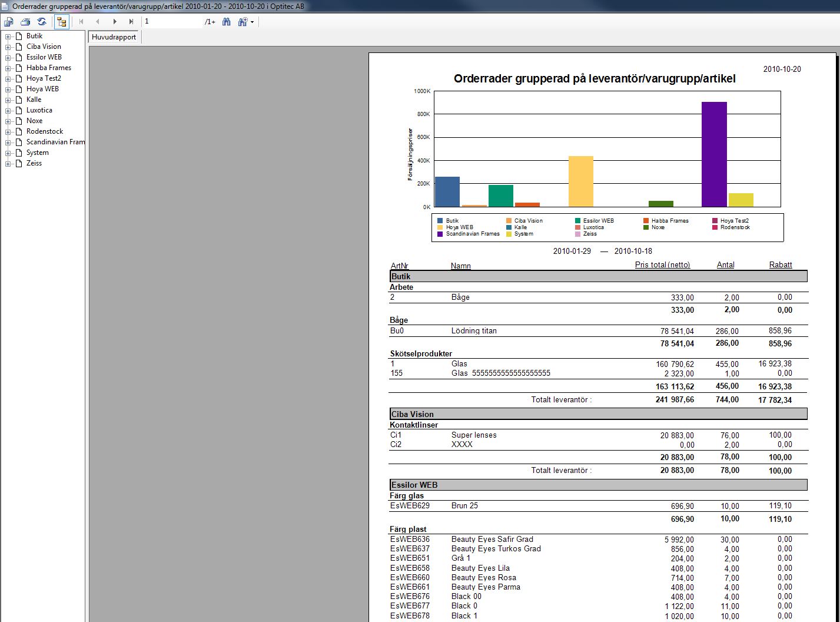Select Hoya WEB in the group tree
Screen dimensions: 840x622
(x=42, y=89)
